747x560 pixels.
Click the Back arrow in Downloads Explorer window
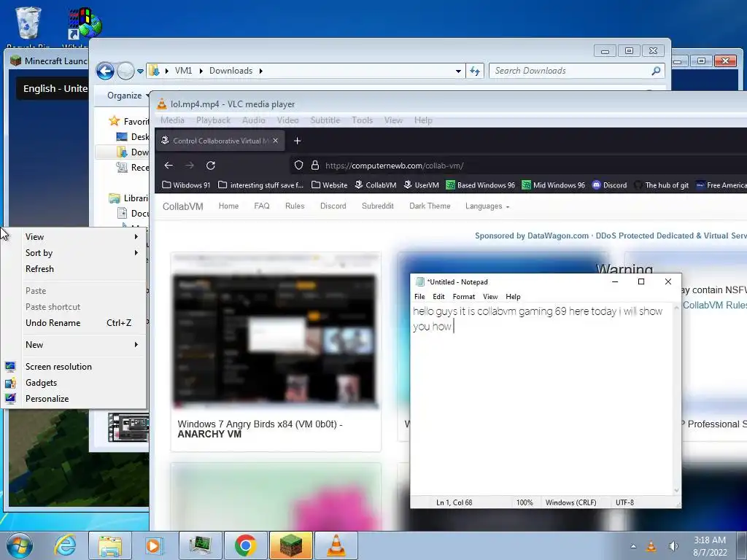click(x=105, y=71)
